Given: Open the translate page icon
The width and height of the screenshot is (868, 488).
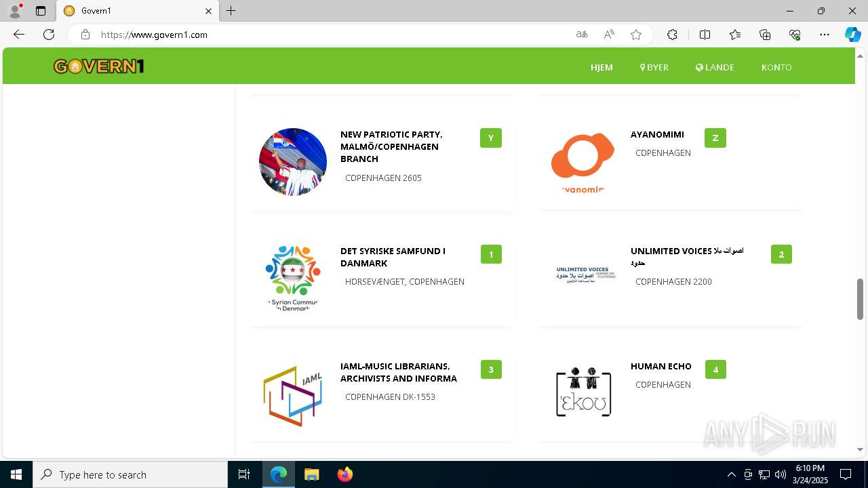Looking at the screenshot, I should coord(582,35).
